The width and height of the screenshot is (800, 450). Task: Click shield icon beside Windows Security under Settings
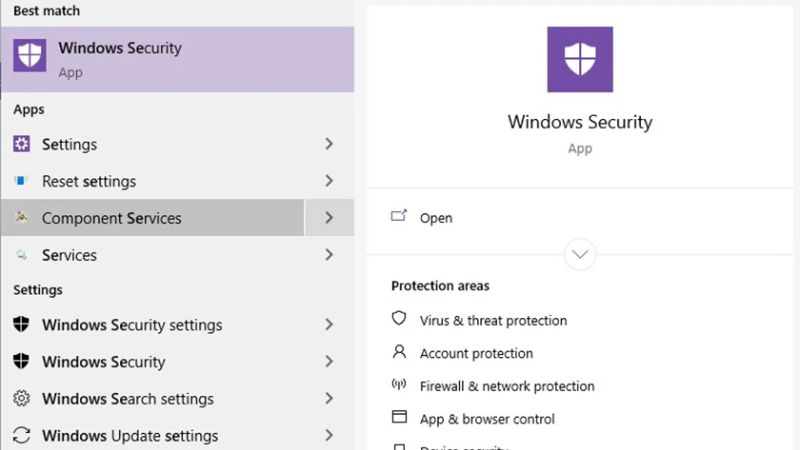(21, 361)
